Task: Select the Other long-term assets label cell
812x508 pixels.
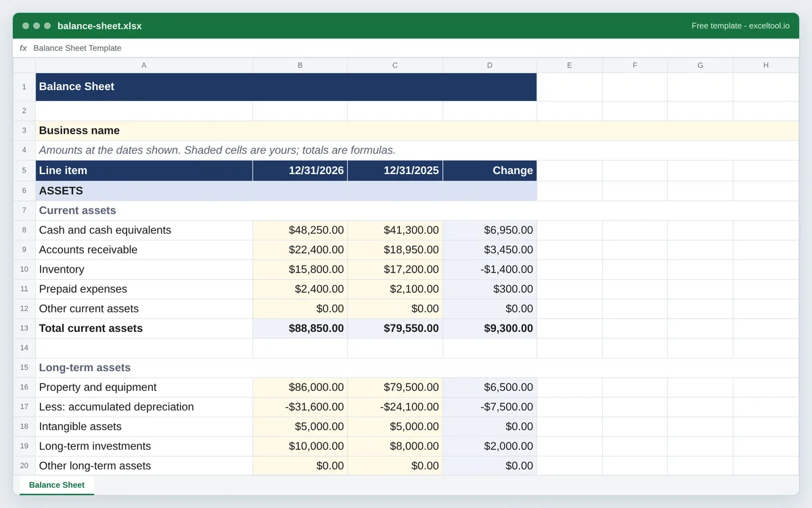Action: 144,466
